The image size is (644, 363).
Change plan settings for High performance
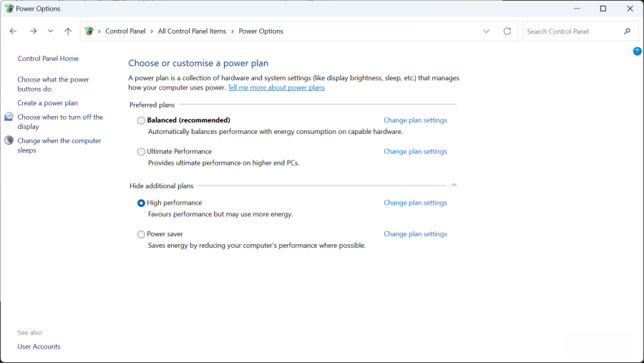click(x=415, y=203)
